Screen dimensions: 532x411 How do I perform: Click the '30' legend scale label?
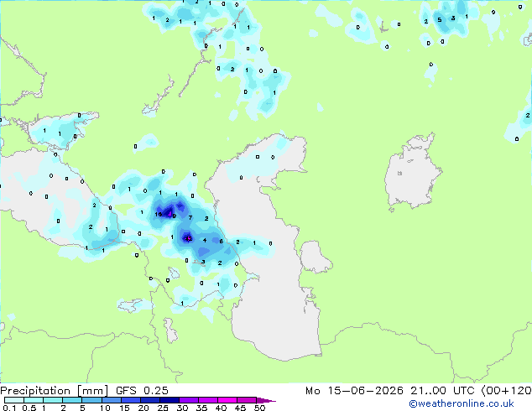pos(182,408)
